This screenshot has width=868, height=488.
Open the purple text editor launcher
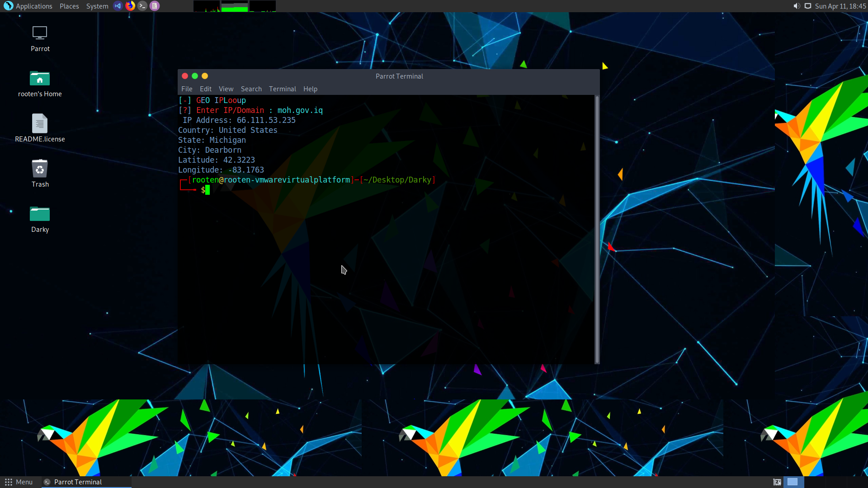(155, 6)
